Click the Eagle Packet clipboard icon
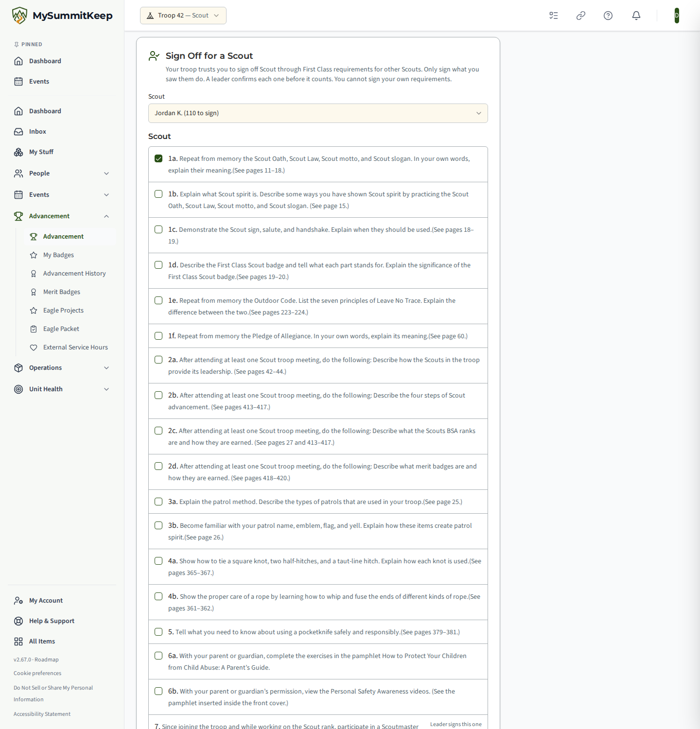 [x=34, y=329]
